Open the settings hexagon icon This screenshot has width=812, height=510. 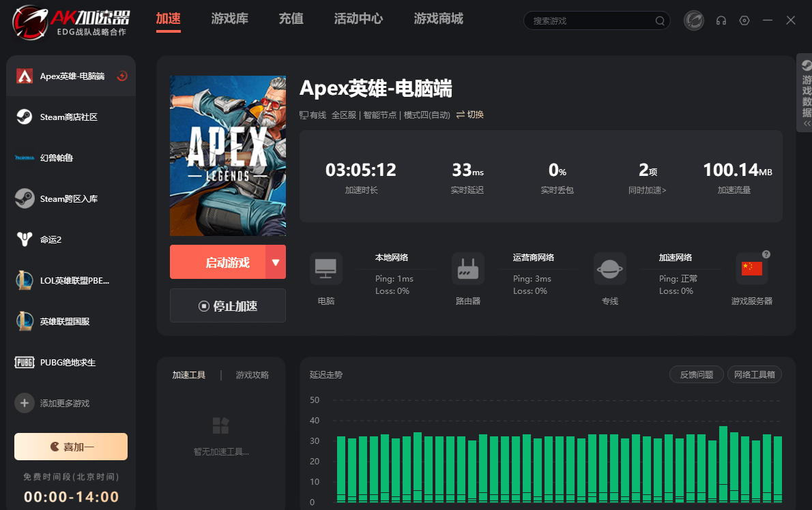tap(744, 20)
